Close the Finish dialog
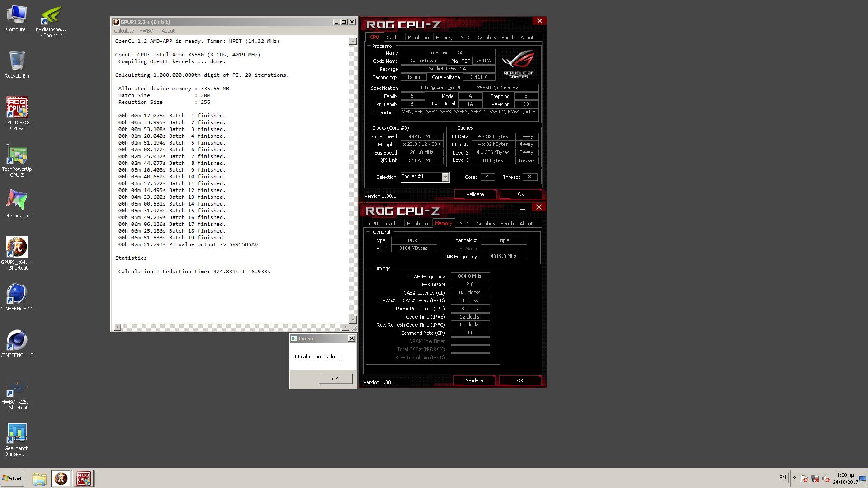 coord(352,338)
